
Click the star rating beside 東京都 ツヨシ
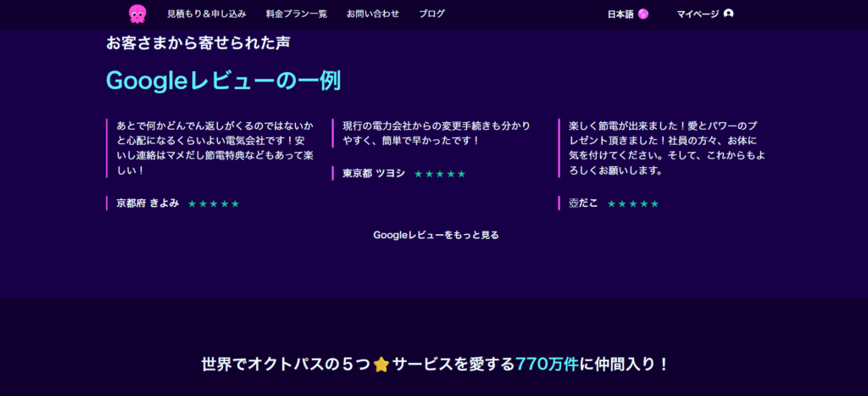pos(440,174)
